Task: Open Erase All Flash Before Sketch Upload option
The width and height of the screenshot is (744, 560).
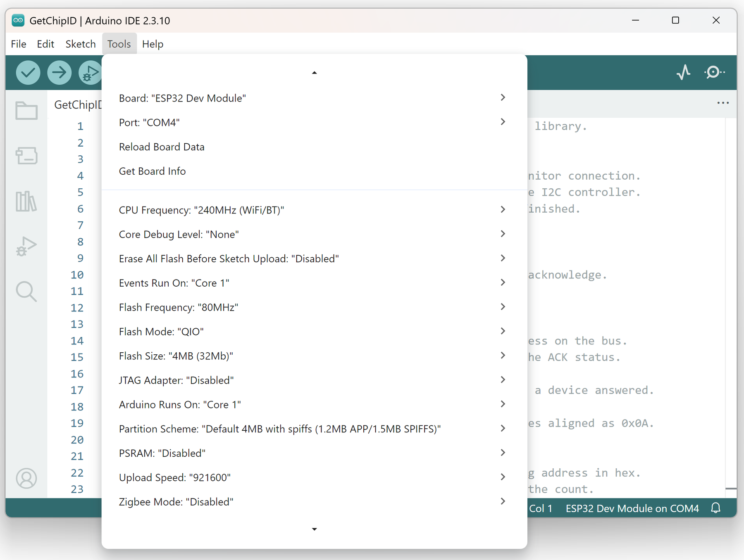Action: pos(314,259)
